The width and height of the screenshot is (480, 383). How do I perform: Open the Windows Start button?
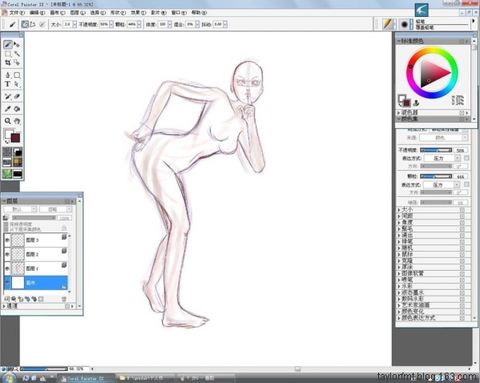[9, 378]
